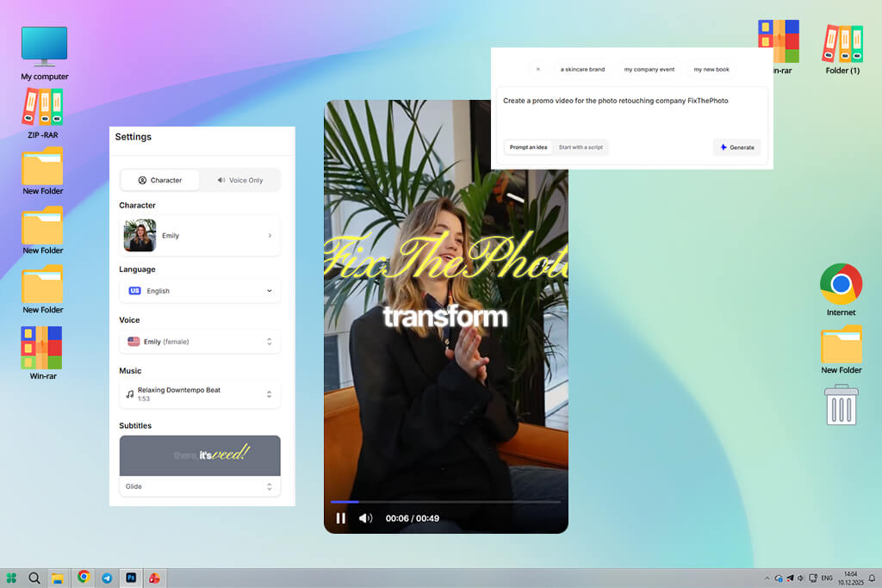Open the Start menu from the taskbar

(x=11, y=578)
